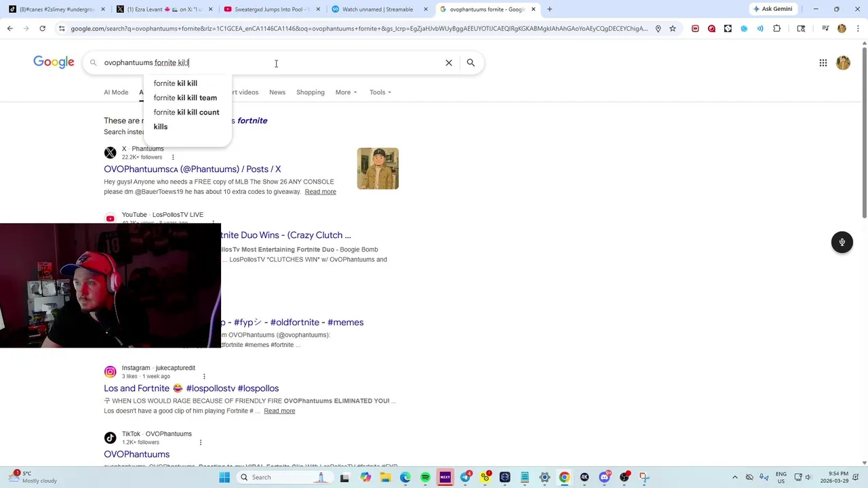Viewport: 868px width, 488px height.
Task: Clear the Google search box with X
Action: 449,62
